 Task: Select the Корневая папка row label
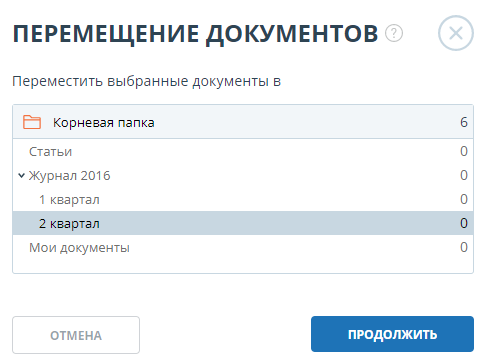pos(104,123)
